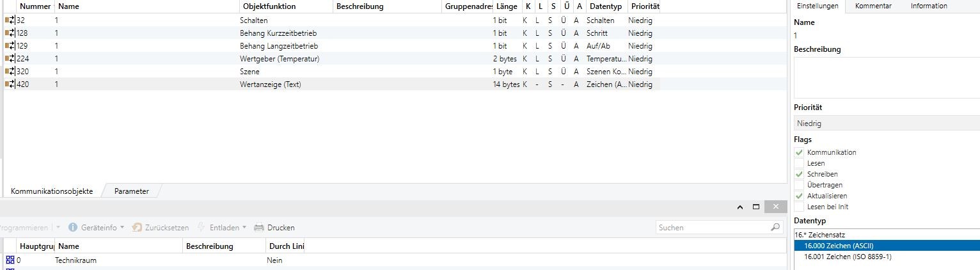This screenshot has height=270, width=980.
Task: Click the Geräteinfo info icon
Action: tap(73, 228)
